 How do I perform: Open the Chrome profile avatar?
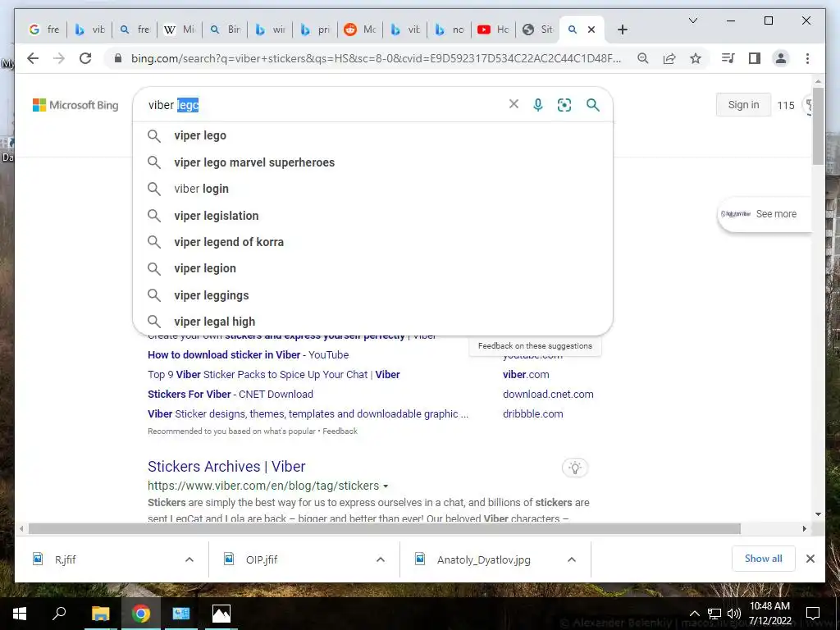pyautogui.click(x=781, y=58)
